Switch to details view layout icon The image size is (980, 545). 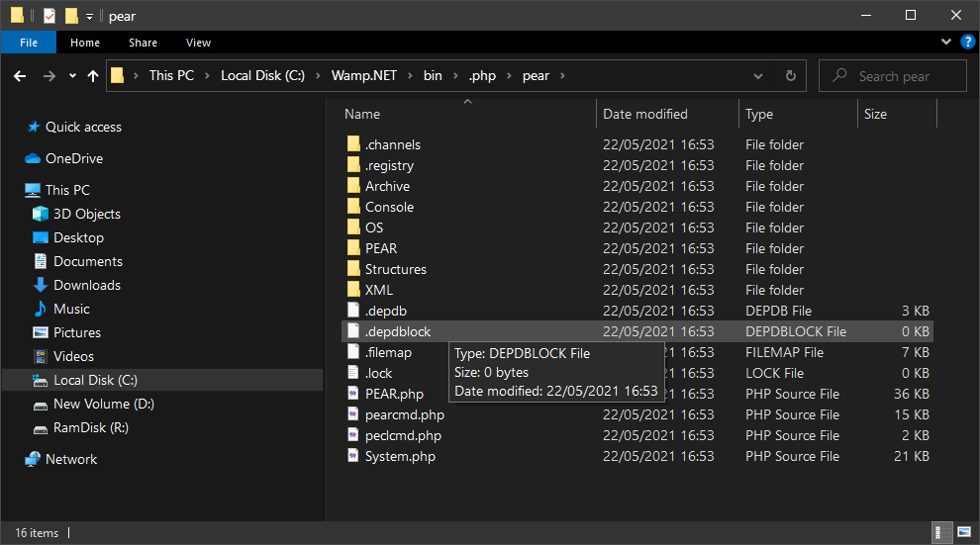[x=941, y=532]
